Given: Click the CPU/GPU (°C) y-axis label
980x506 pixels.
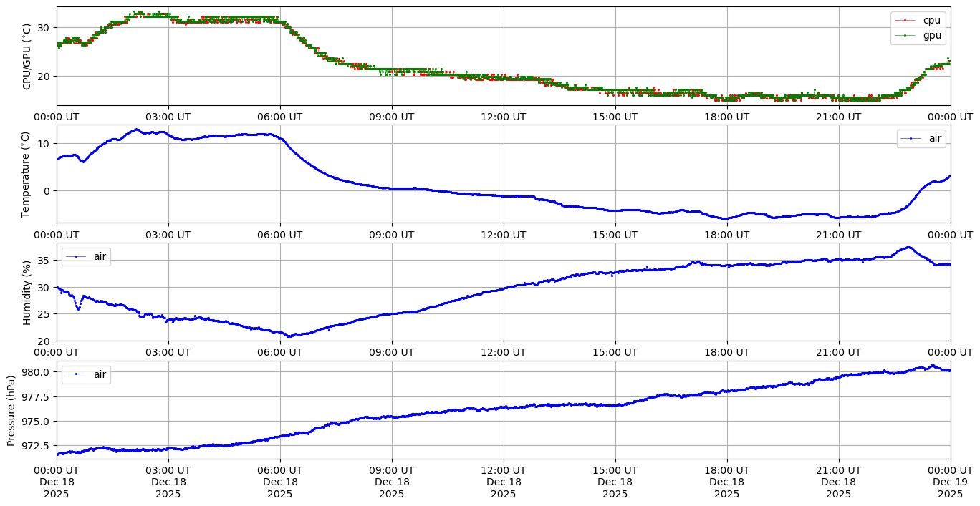Looking at the screenshot, I should [27, 57].
